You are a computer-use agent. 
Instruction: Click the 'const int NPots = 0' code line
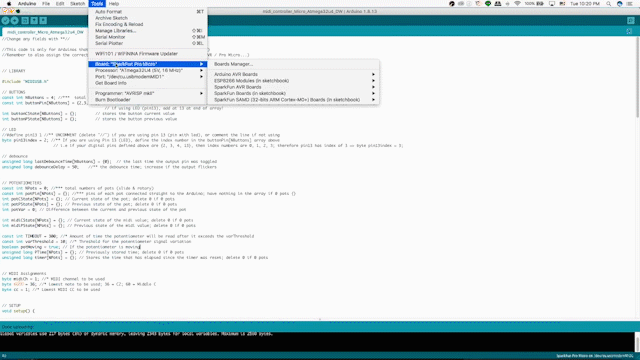point(78,189)
